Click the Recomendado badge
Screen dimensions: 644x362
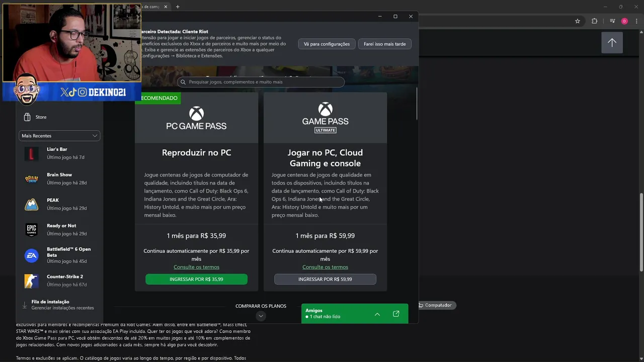158,98
